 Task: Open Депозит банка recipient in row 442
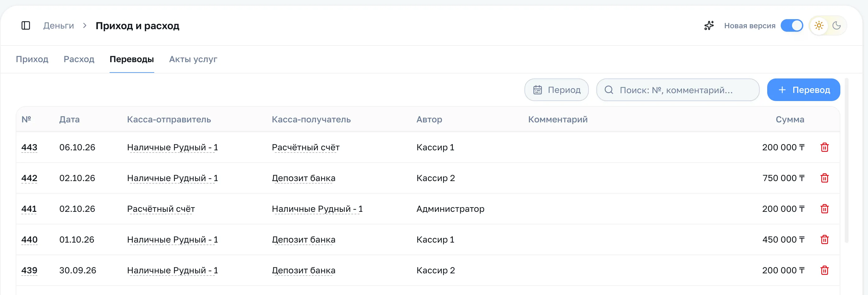click(x=304, y=178)
